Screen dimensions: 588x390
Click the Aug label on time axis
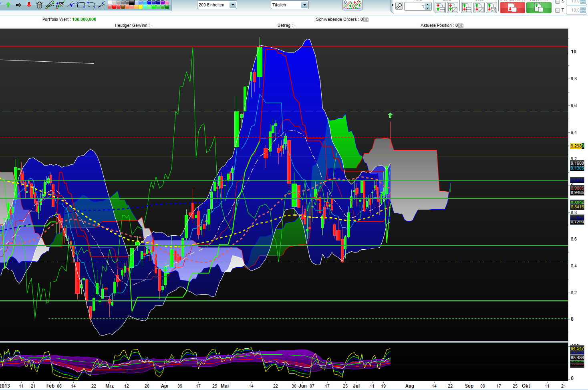409,386
